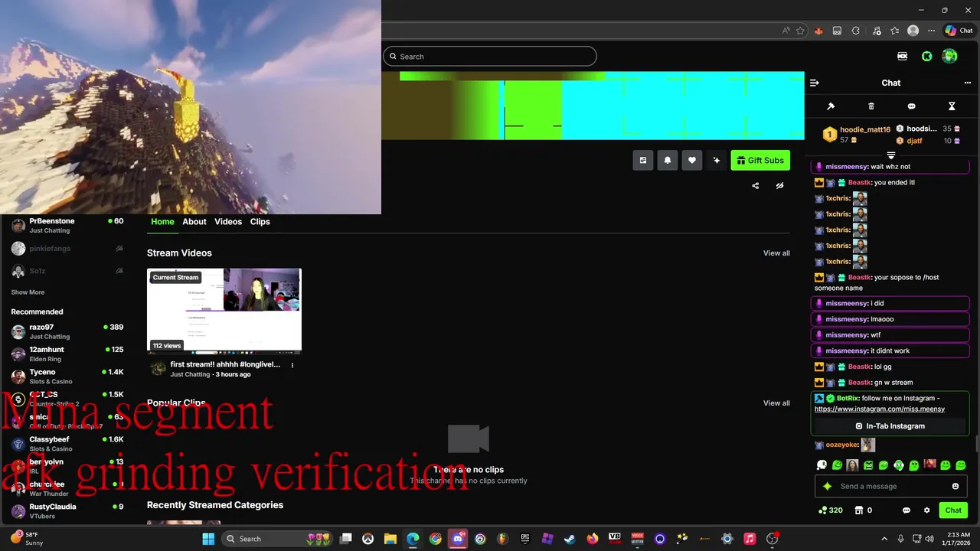View channel points balance 320
Image resolution: width=980 pixels, height=551 pixels.
(831, 510)
